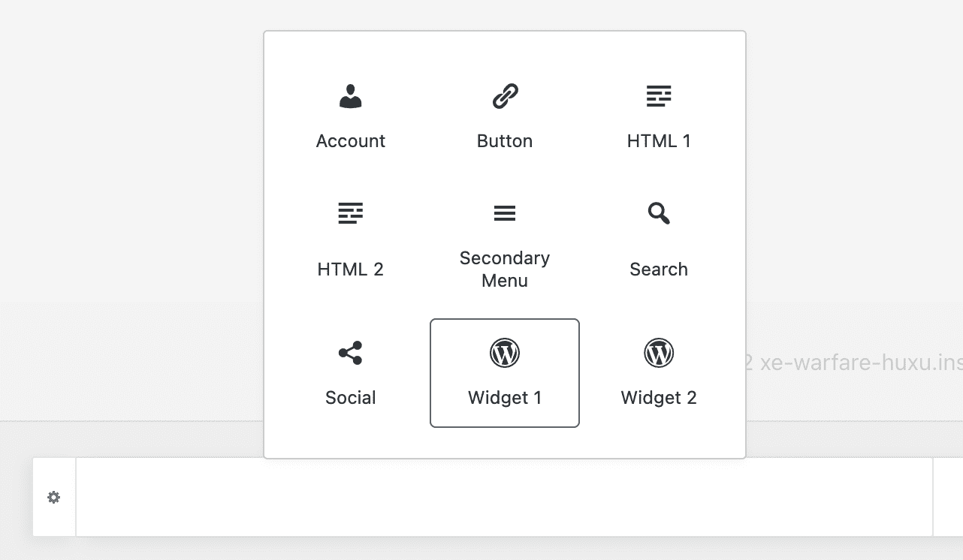
Task: Add the Account element by its label
Action: (351, 141)
